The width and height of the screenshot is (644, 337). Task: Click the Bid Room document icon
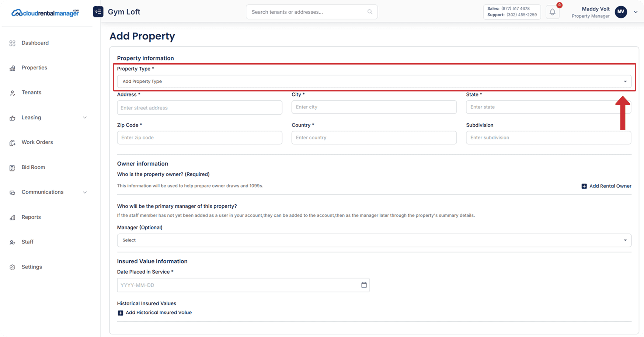[12, 168]
